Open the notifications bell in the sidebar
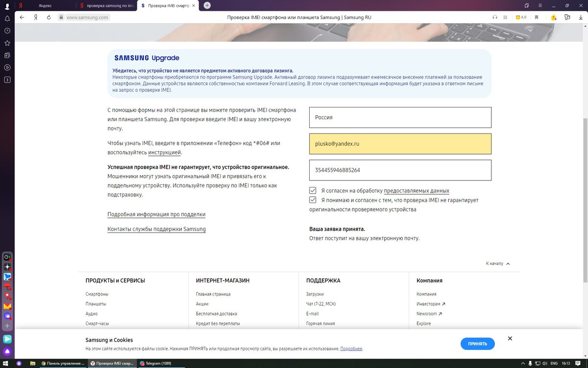The width and height of the screenshot is (588, 368). pyautogui.click(x=7, y=18)
